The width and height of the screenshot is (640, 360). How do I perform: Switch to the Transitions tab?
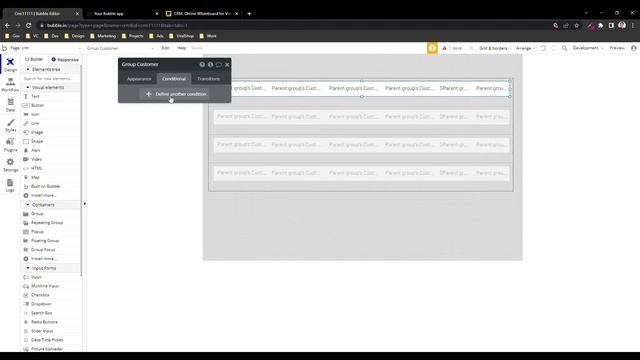pyautogui.click(x=209, y=79)
